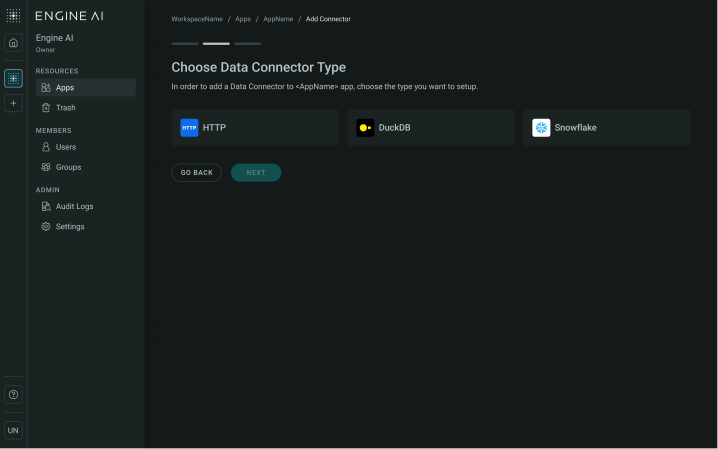Select the highlighted workspace grid icon

[x=13, y=78]
